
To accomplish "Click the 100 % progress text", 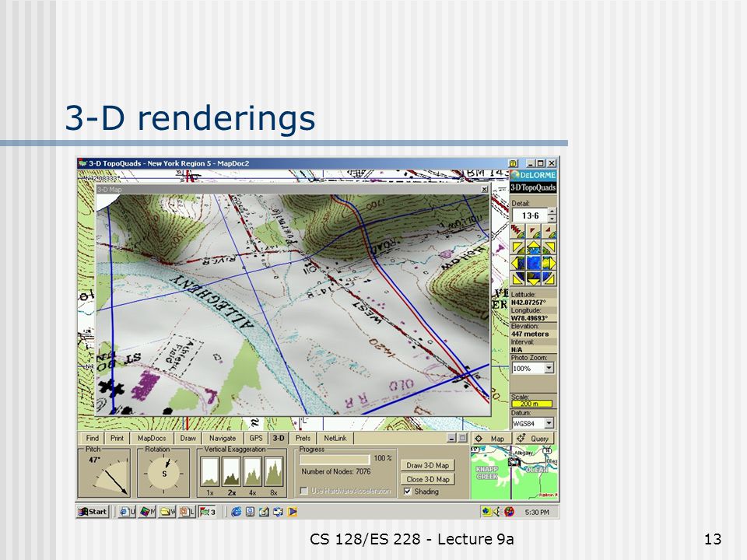I will coord(383,458).
